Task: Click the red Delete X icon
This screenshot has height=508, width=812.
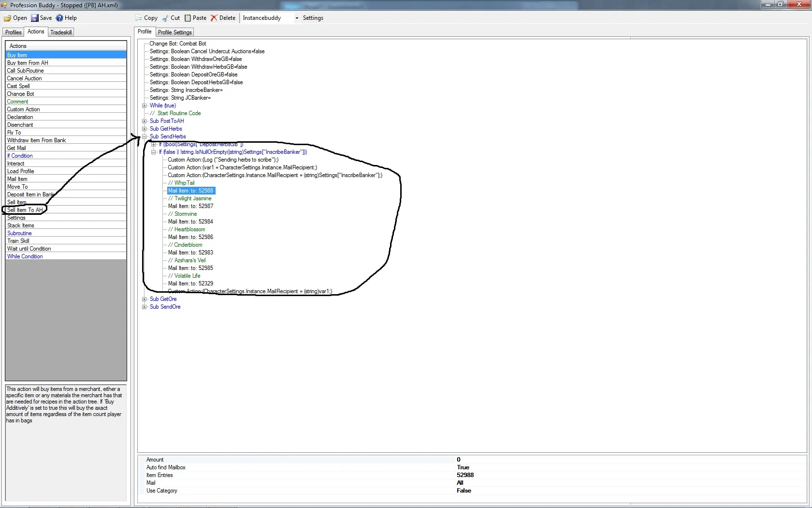Action: coord(214,18)
